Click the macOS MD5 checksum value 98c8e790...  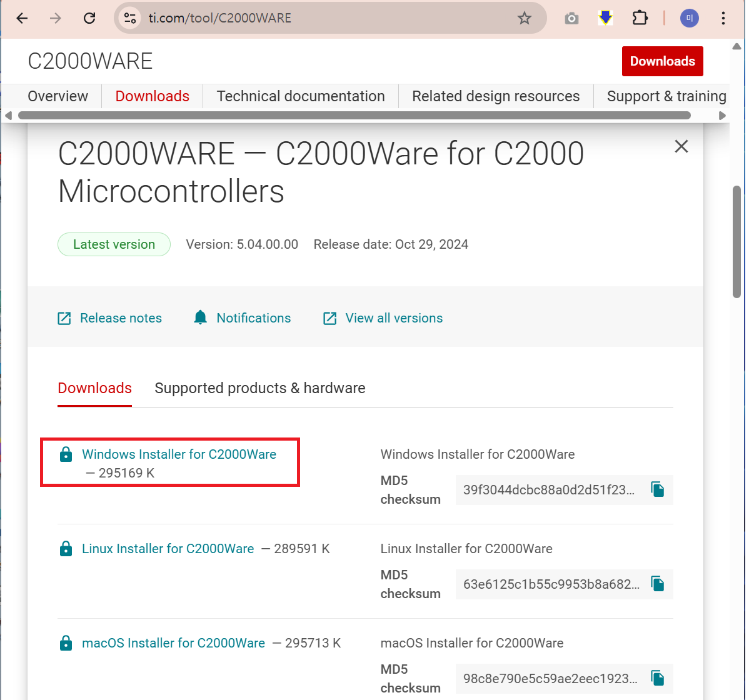550,679
